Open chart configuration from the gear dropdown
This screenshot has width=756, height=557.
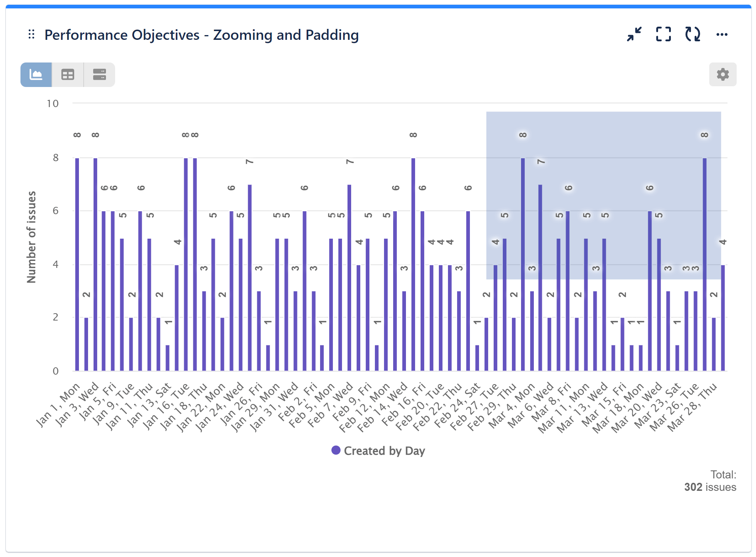pos(723,74)
